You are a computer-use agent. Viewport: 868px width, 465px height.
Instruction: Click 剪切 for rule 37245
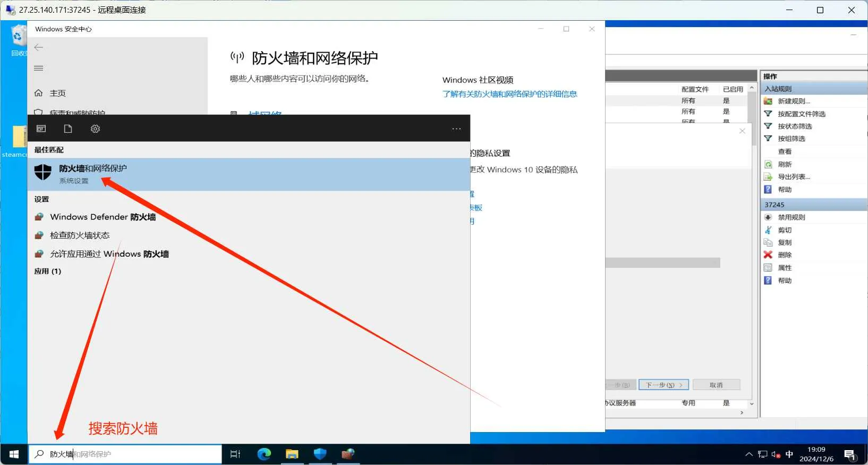[785, 230]
